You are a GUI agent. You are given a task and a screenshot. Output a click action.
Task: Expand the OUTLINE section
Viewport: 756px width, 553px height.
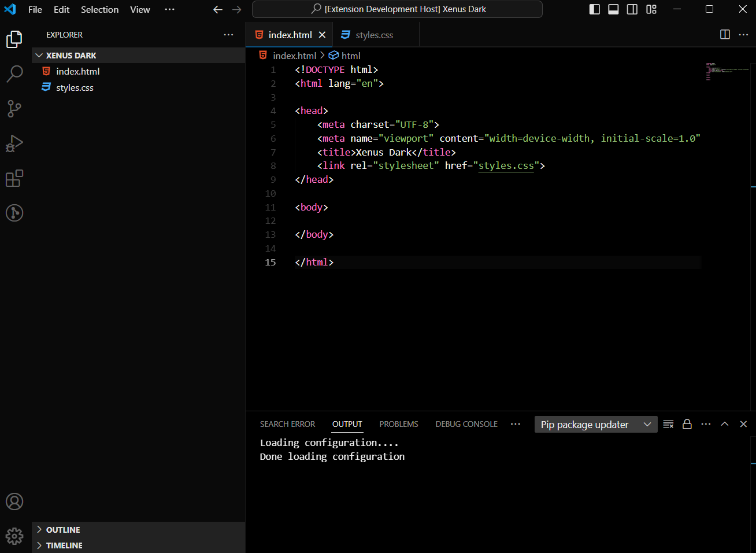click(139, 530)
